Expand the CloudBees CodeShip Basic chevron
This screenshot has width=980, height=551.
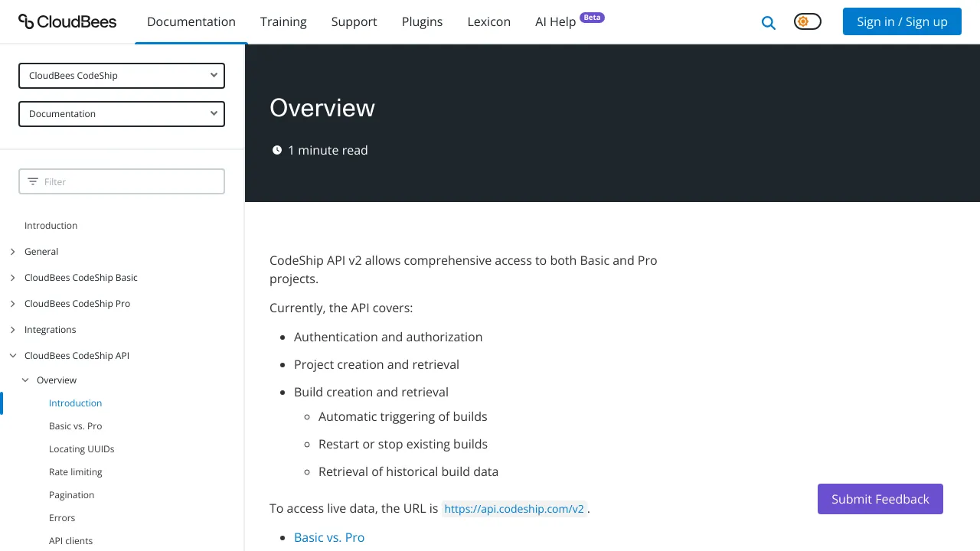(x=12, y=278)
